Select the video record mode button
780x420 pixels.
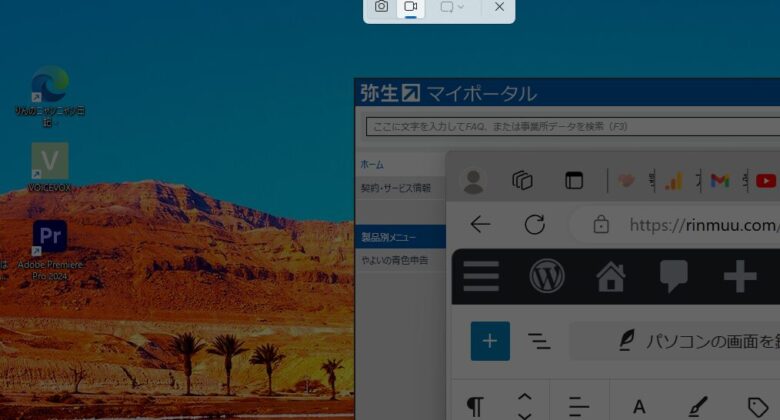tap(410, 7)
